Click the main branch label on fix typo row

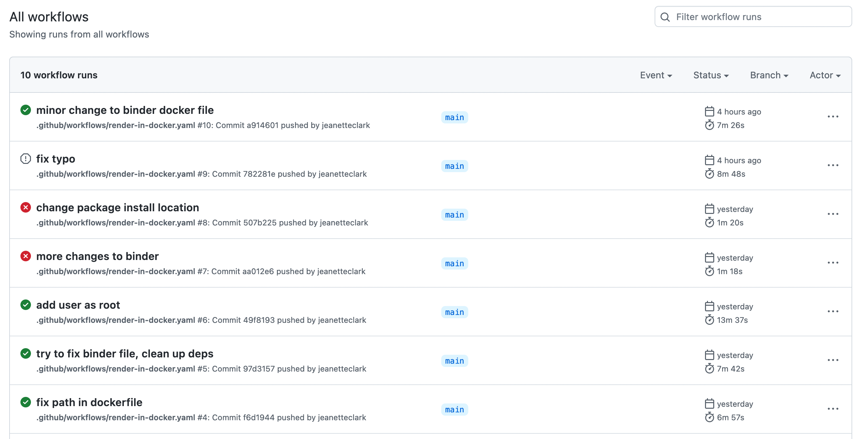click(x=454, y=166)
